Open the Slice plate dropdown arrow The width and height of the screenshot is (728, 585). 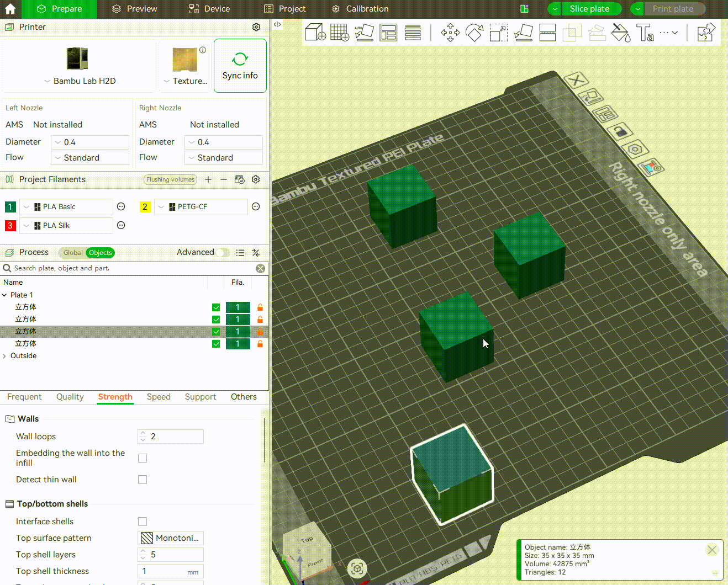(x=555, y=9)
